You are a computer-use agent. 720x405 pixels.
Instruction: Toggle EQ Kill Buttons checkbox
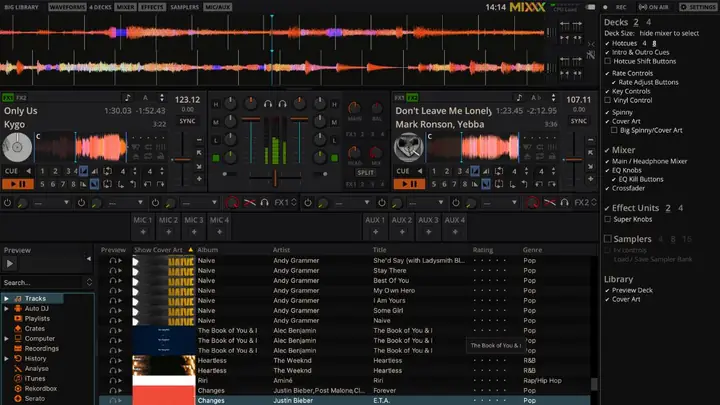[x=614, y=179]
